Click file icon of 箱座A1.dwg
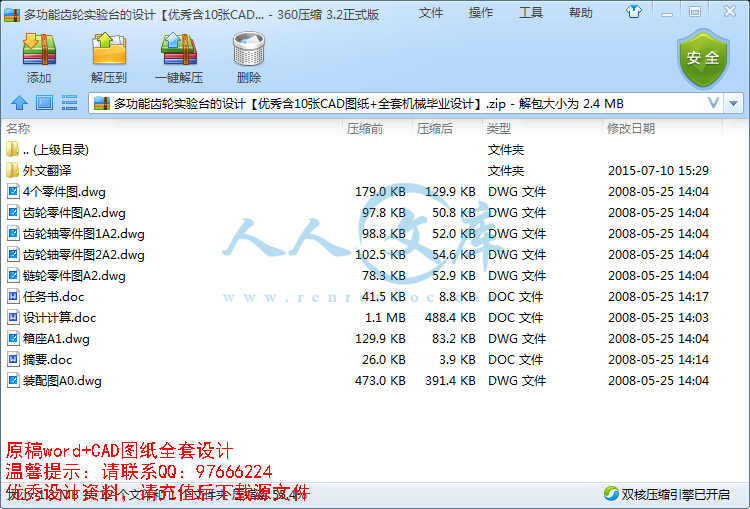 pyautogui.click(x=13, y=339)
